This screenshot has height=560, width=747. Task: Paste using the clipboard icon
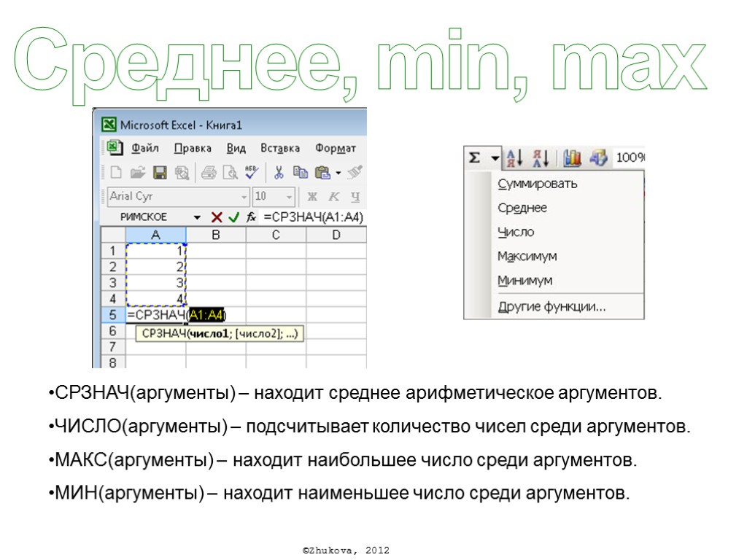tap(322, 172)
